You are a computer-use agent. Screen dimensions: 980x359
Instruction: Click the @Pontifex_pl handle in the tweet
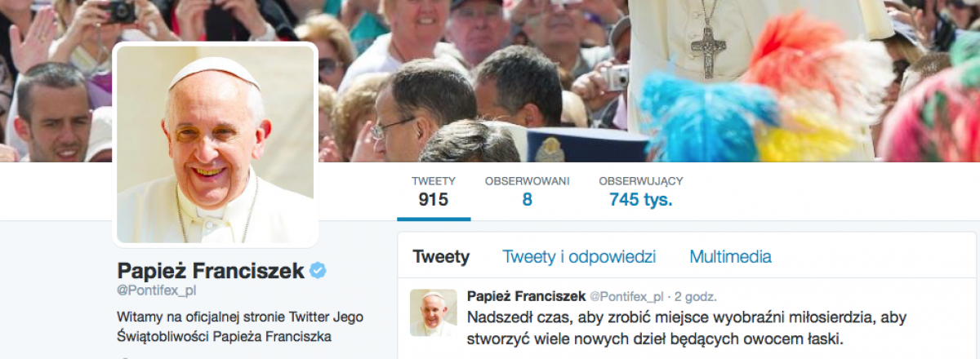626,296
